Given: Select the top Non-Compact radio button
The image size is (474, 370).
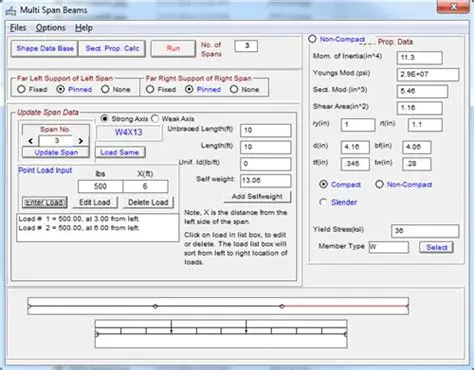Looking at the screenshot, I should coord(337,39).
